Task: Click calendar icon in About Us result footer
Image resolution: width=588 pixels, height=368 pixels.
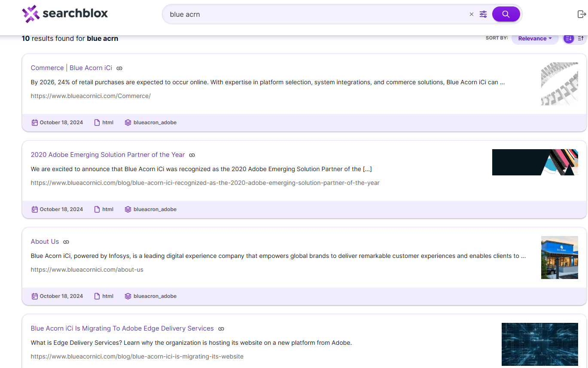Action: [35, 296]
